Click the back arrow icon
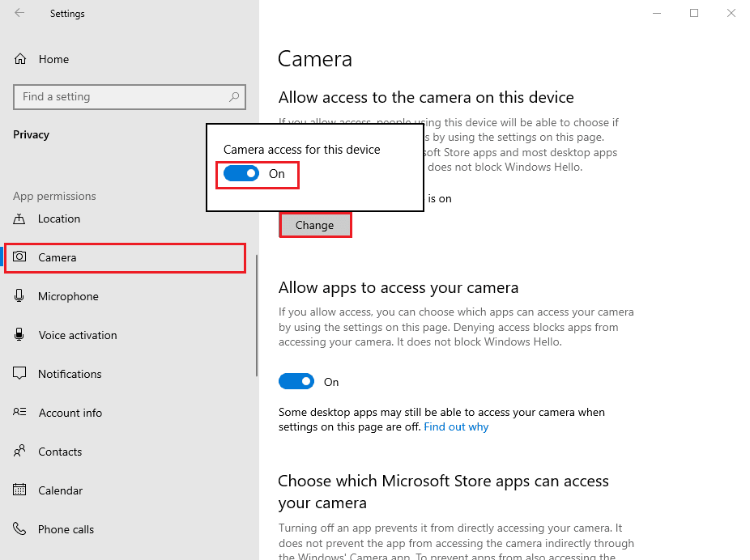 19,13
